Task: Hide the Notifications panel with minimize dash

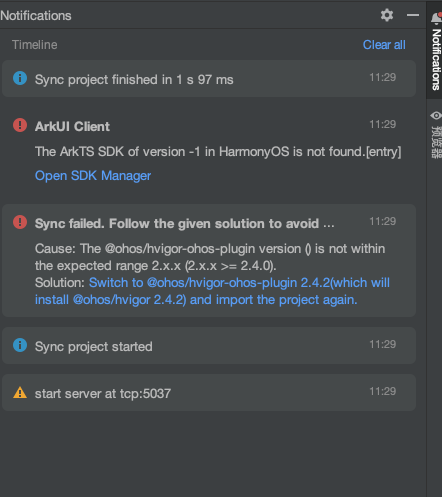Action: point(413,15)
